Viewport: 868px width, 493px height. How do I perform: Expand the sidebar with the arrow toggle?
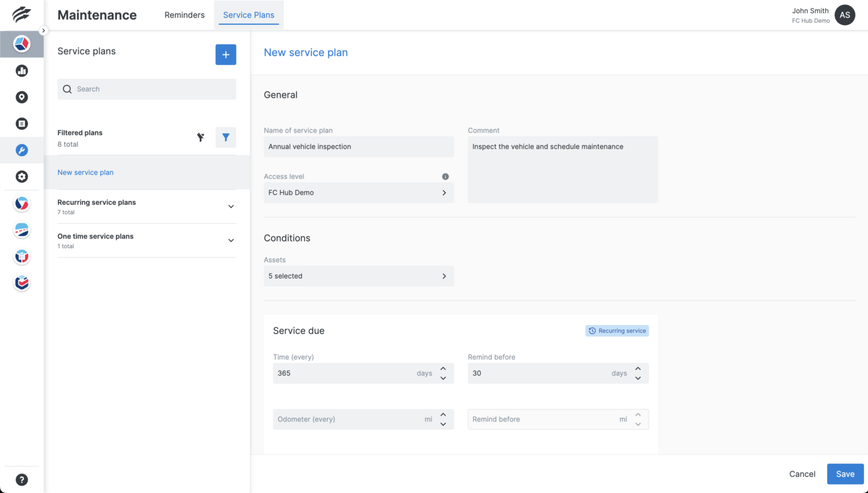44,31
